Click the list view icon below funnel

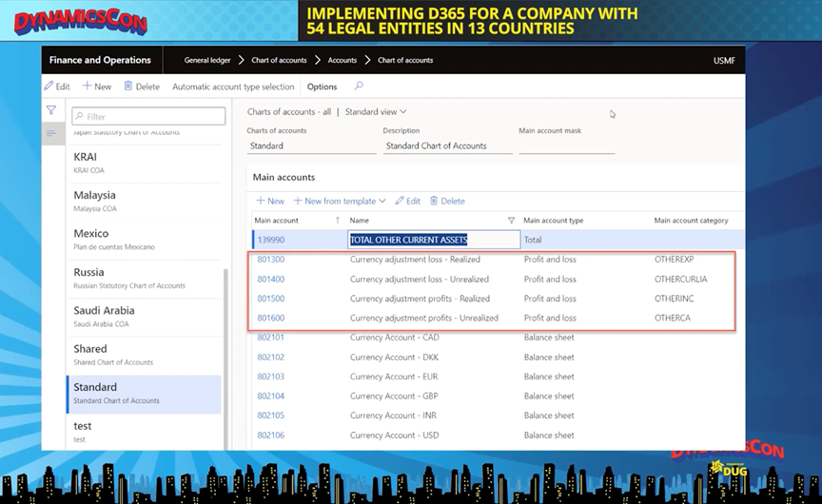pos(52,133)
